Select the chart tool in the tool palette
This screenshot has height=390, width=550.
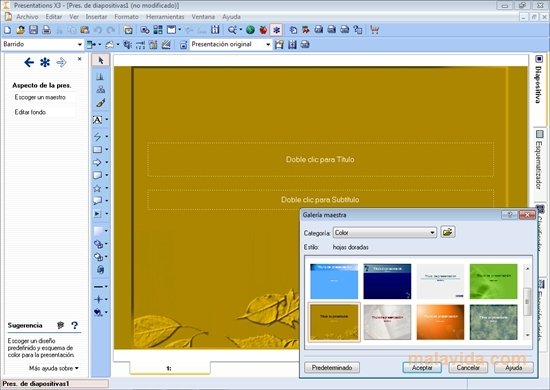pyautogui.click(x=100, y=76)
